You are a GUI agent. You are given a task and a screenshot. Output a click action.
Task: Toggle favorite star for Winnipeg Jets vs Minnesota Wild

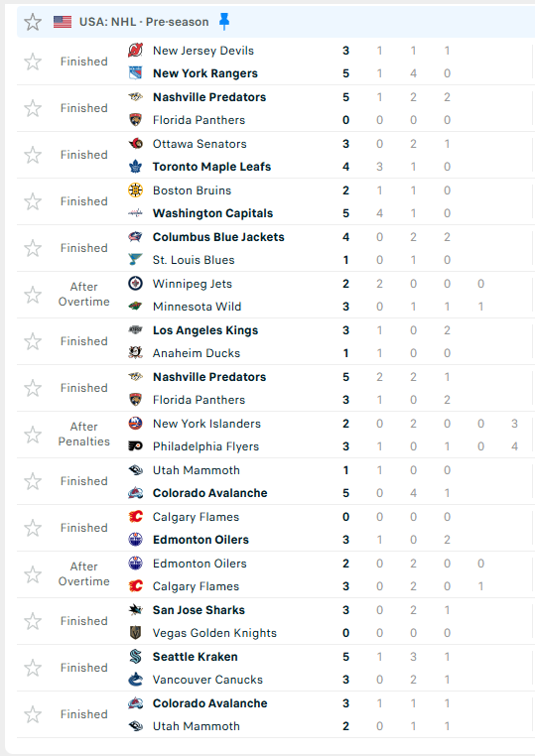[x=33, y=295]
